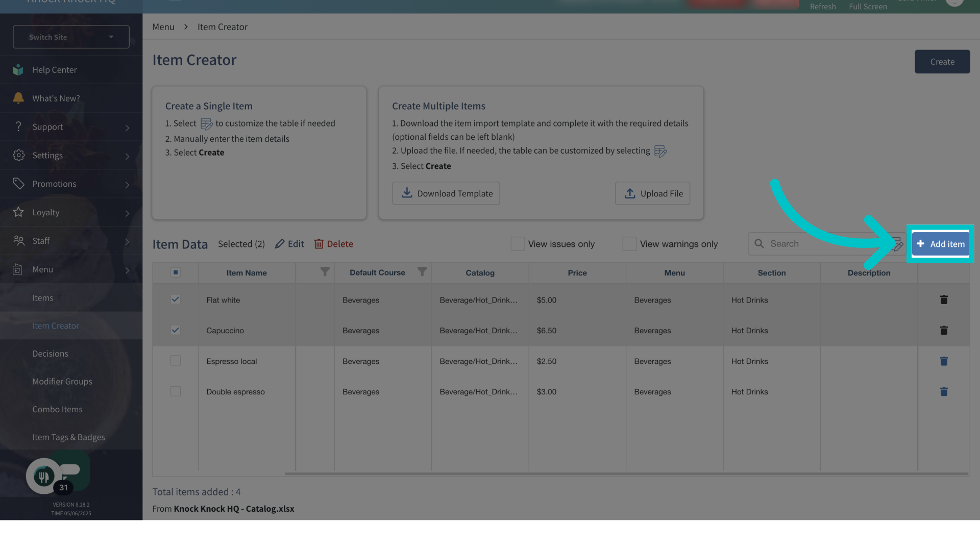This screenshot has width=980, height=551.
Task: Enable View issues only checkbox
Action: [518, 244]
